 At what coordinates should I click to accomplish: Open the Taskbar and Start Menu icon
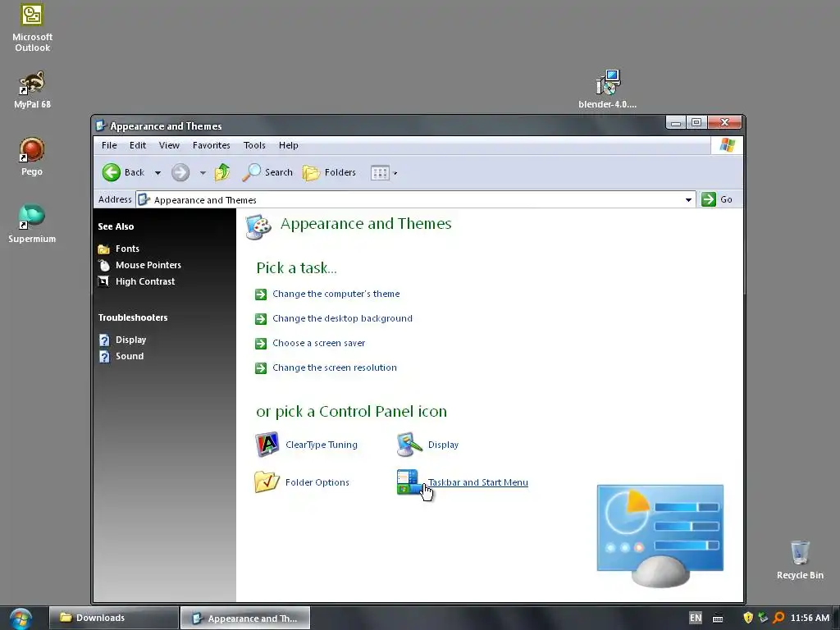(x=409, y=482)
